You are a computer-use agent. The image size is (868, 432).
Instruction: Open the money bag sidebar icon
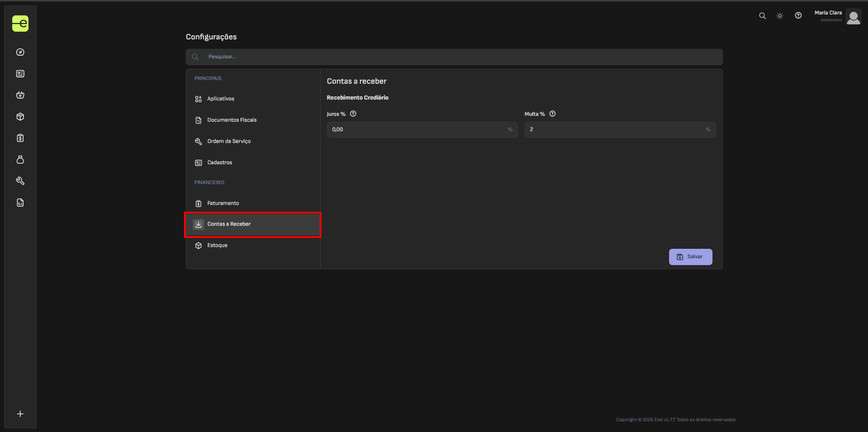[20, 160]
